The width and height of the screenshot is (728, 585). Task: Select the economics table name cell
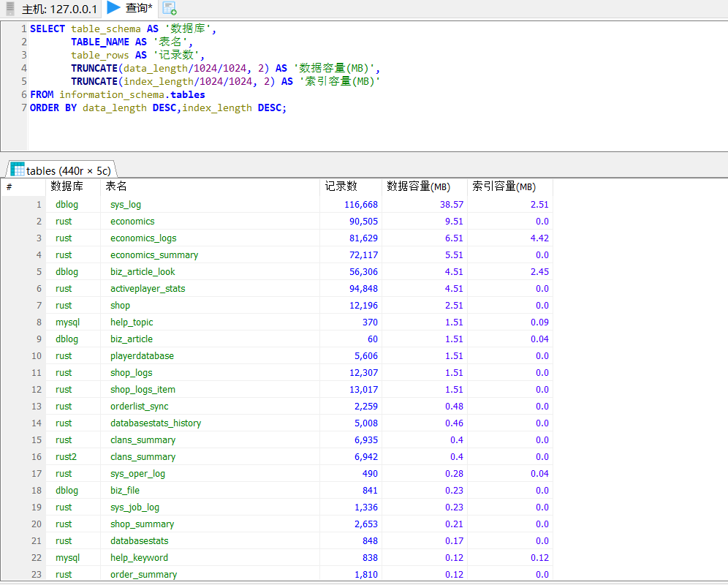tap(210, 221)
